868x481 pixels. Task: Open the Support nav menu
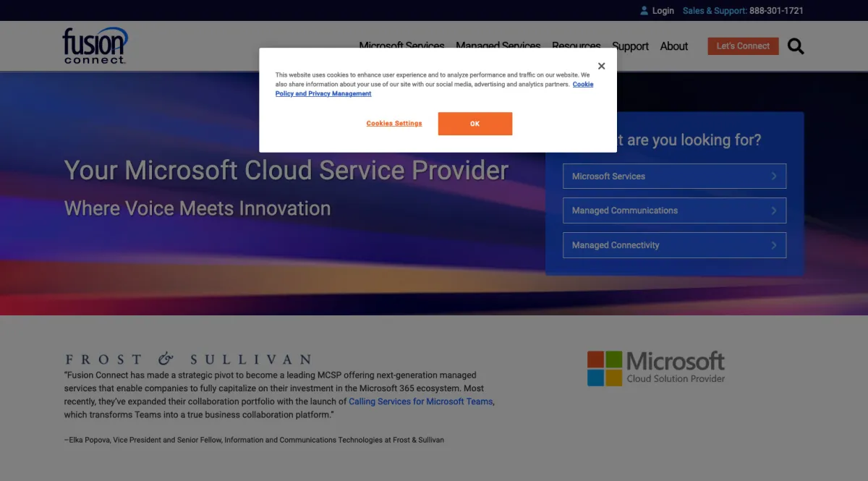[630, 46]
